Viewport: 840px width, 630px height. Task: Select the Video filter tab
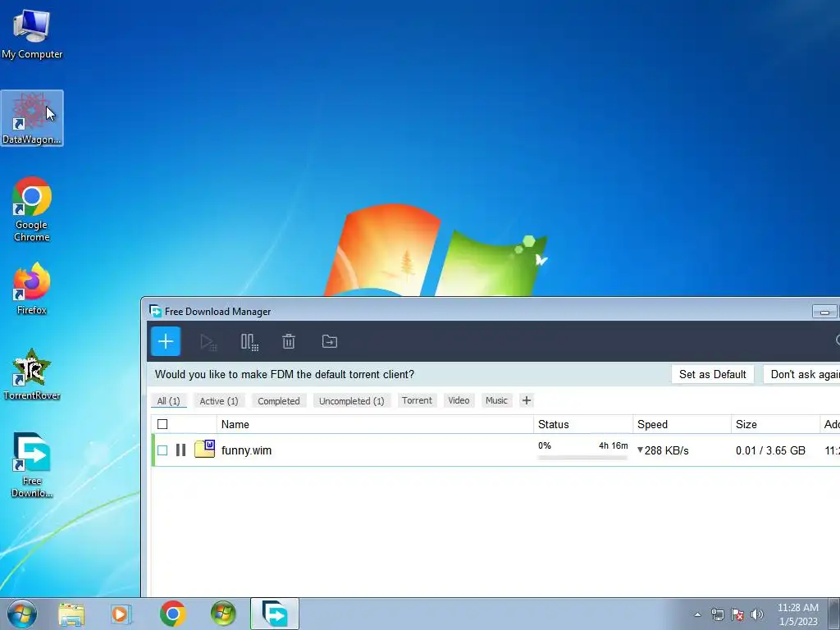pos(459,400)
